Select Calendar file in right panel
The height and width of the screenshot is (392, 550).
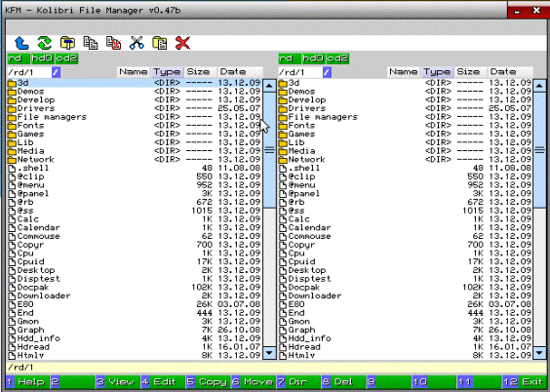click(x=405, y=227)
